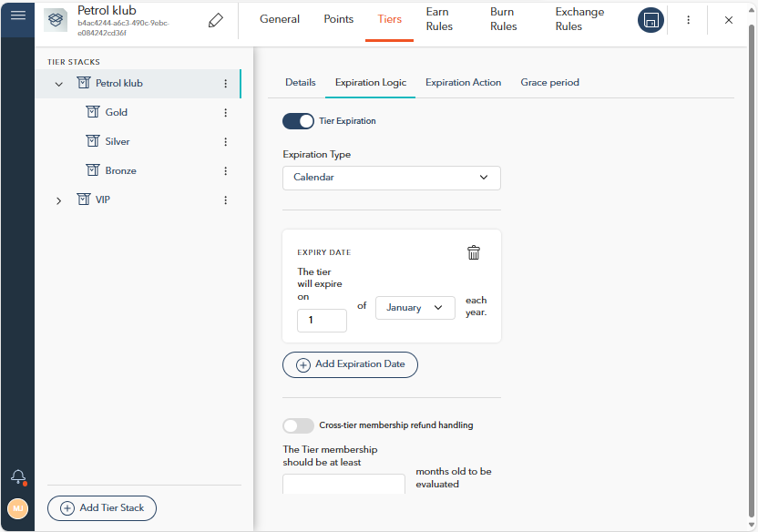The width and height of the screenshot is (758, 532).
Task: Switch to the Grace period sub-tab
Action: [549, 83]
